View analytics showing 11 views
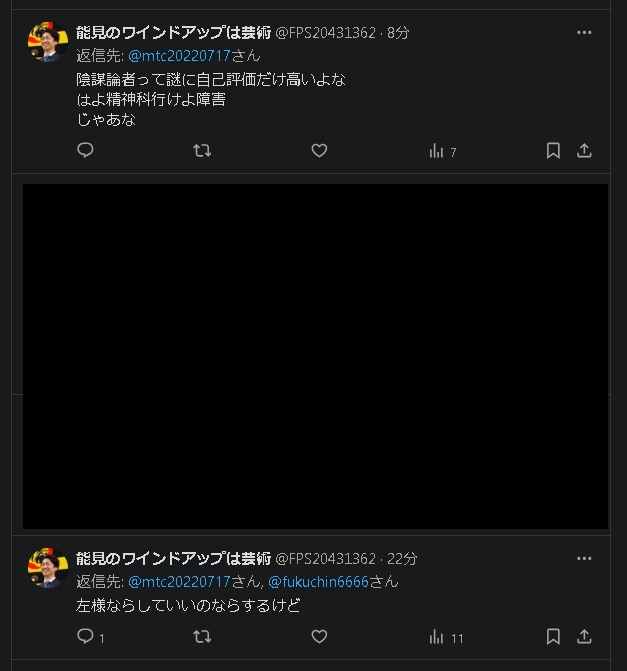The height and width of the screenshot is (671, 627). (446, 638)
